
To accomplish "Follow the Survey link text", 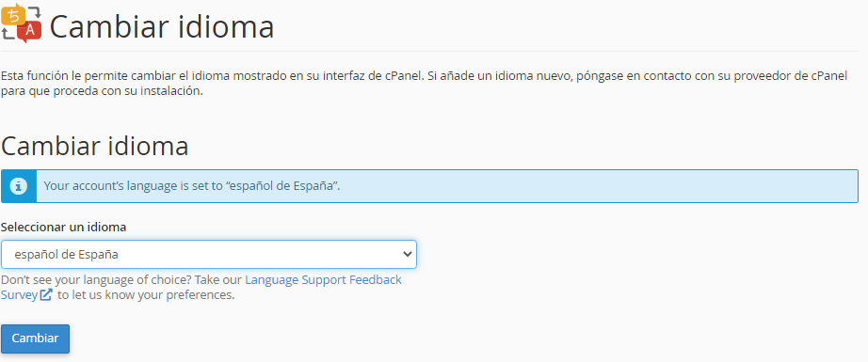I will click(x=20, y=294).
